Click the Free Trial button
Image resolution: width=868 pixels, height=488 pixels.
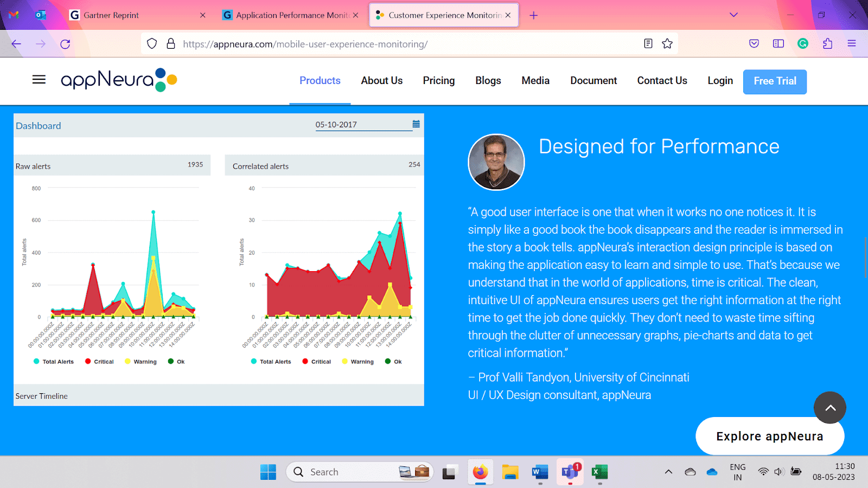(775, 81)
